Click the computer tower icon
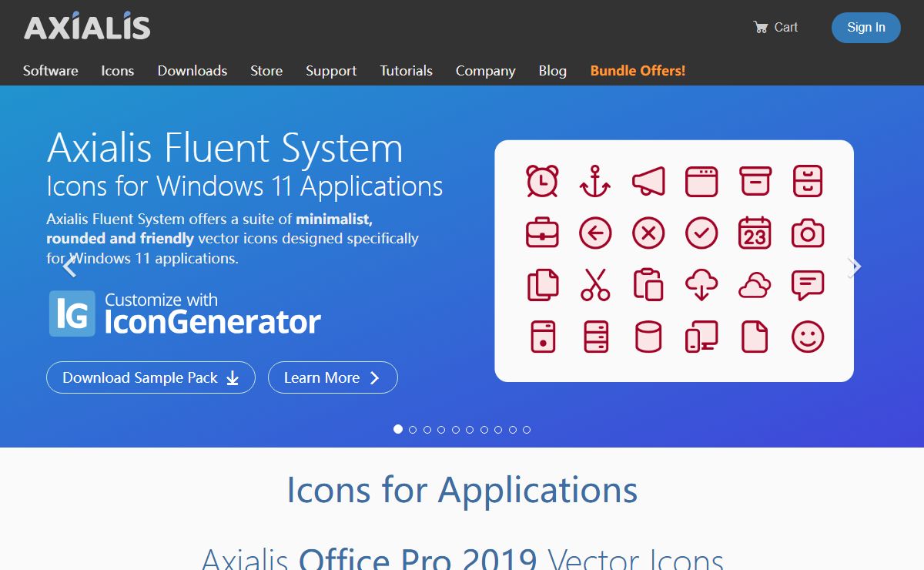 [542, 337]
